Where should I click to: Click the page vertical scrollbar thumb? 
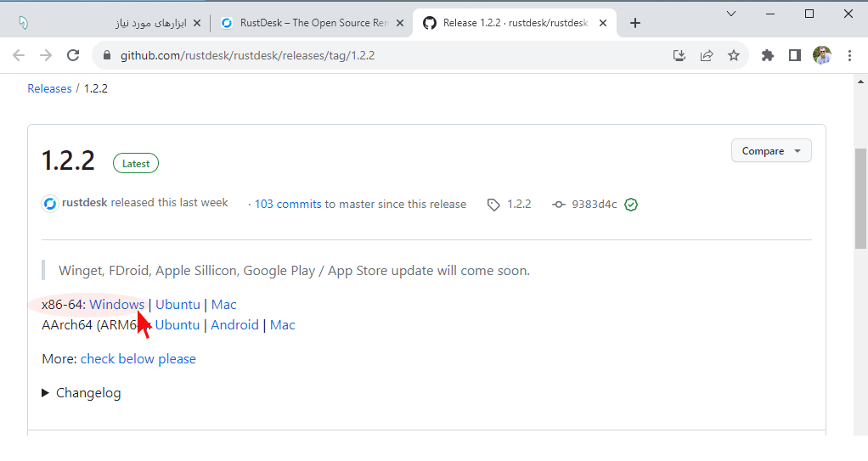(860, 198)
